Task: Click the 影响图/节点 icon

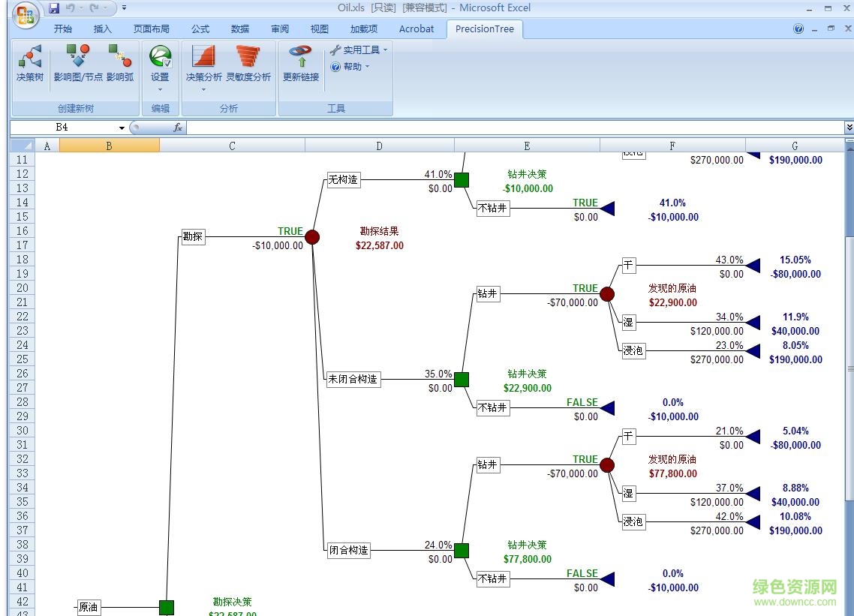Action: [x=78, y=65]
